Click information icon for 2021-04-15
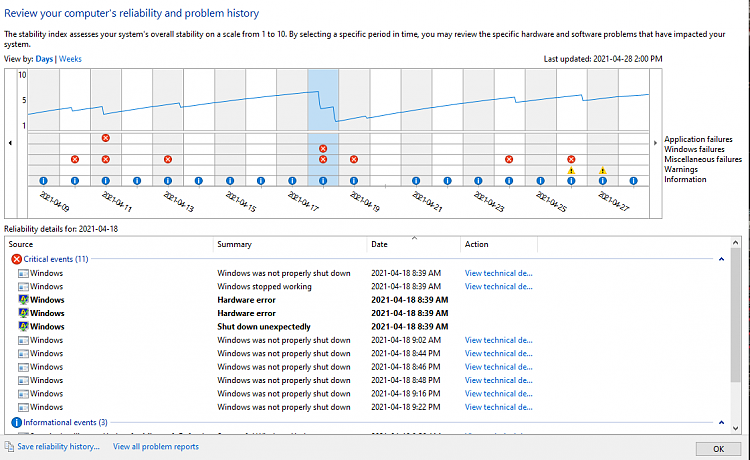Image resolution: width=750 pixels, height=460 pixels. 230,181
